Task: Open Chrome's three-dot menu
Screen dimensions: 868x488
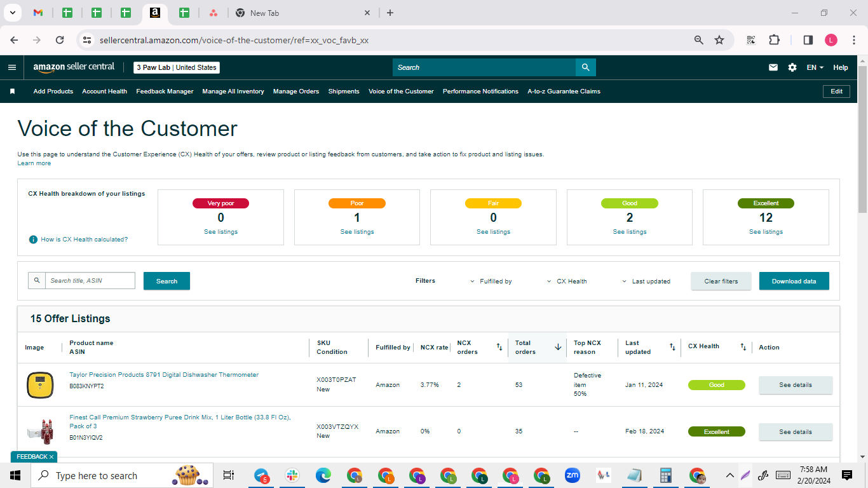Action: (853, 40)
